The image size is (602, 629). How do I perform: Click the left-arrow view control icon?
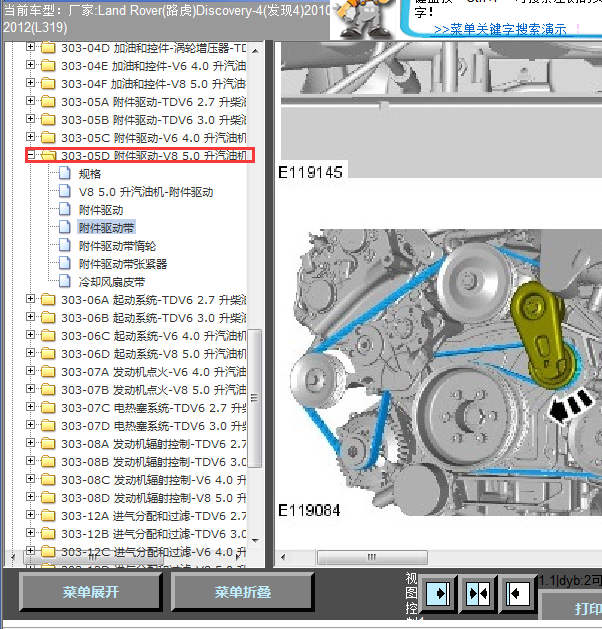point(517,593)
